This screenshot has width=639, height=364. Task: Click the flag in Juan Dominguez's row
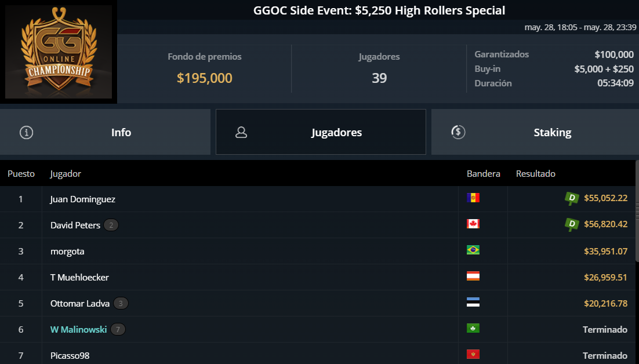coord(473,198)
